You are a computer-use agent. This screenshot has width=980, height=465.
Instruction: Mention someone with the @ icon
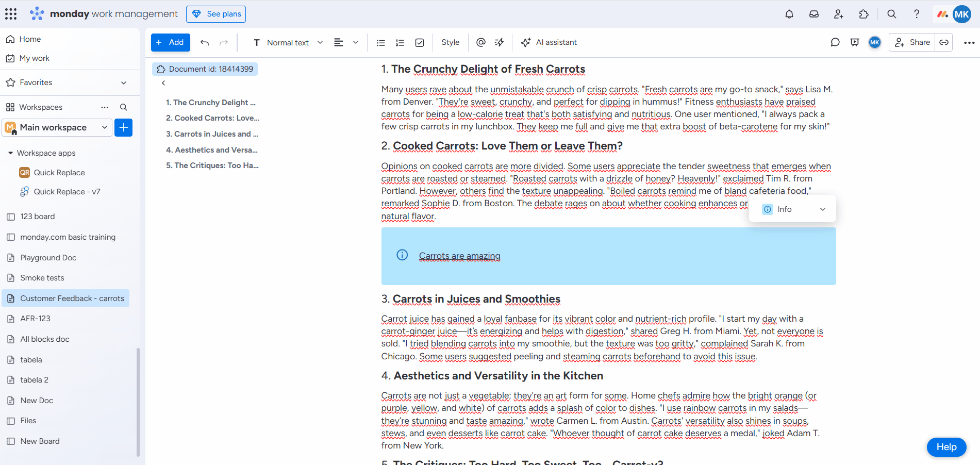(x=481, y=42)
